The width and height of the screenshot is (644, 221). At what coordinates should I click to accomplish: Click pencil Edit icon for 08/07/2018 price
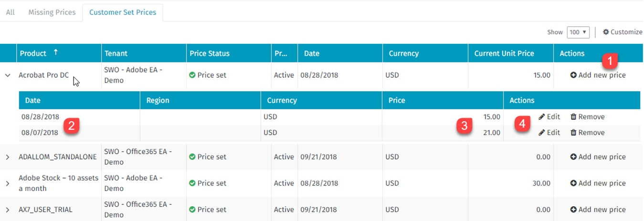click(x=541, y=133)
